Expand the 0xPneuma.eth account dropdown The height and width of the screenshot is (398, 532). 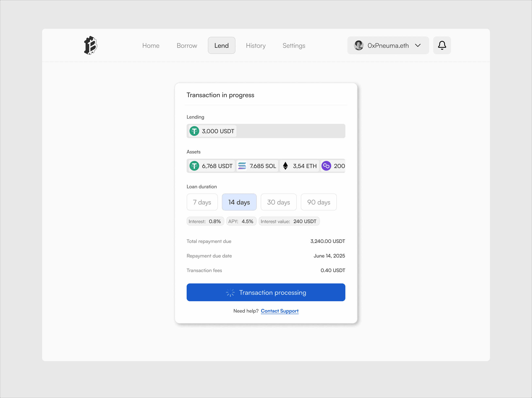(x=418, y=45)
